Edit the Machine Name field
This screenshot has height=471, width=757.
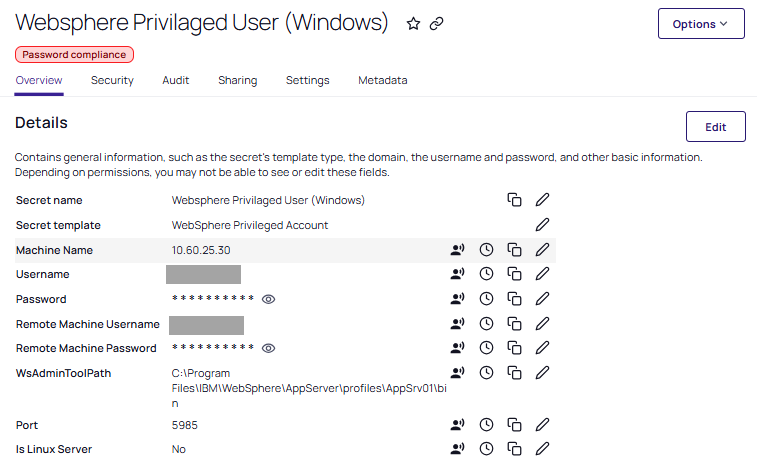pyautogui.click(x=542, y=249)
